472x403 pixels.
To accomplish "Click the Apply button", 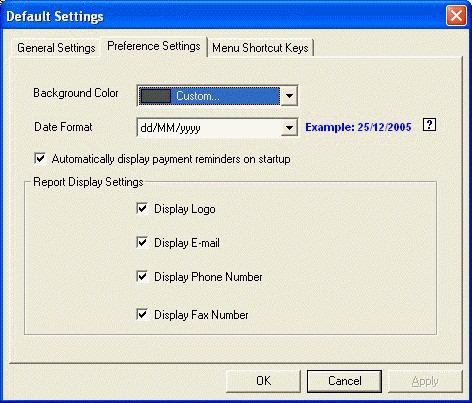I will tap(425, 381).
